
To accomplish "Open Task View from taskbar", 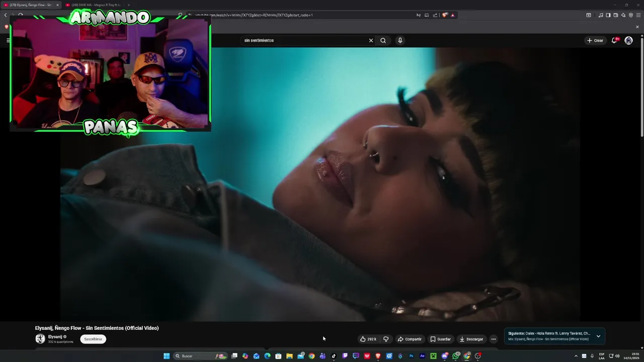I will (234, 356).
